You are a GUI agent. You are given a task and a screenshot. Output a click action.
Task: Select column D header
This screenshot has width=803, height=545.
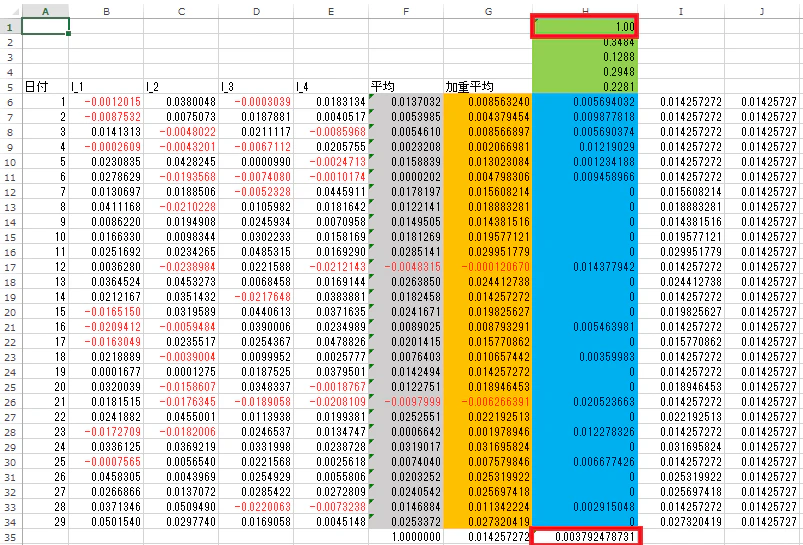coord(256,11)
